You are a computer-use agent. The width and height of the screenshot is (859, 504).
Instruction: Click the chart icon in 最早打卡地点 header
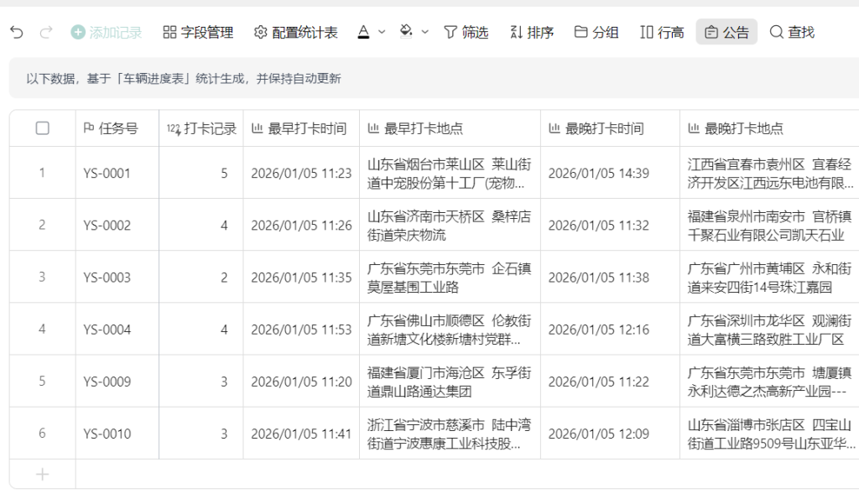(373, 128)
